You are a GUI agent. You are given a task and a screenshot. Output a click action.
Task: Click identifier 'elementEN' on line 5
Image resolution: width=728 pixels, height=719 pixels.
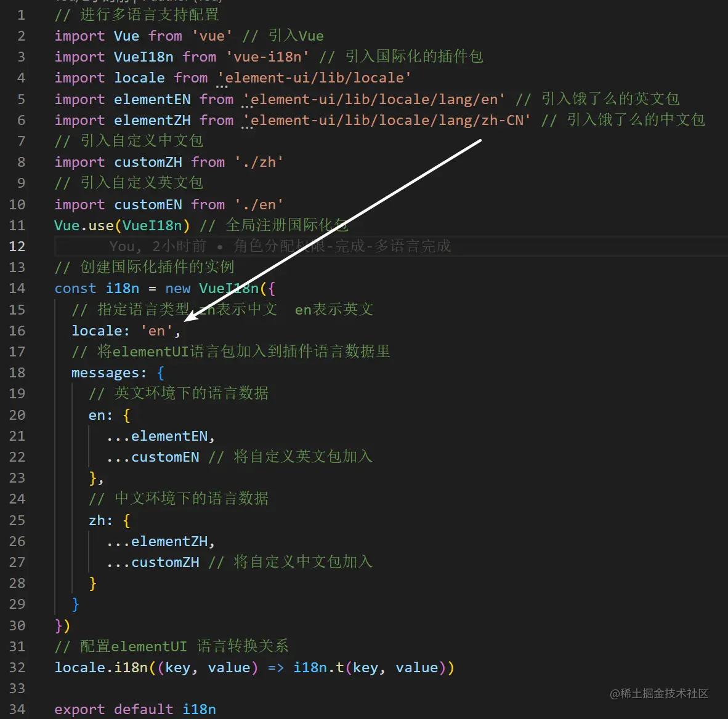click(152, 99)
